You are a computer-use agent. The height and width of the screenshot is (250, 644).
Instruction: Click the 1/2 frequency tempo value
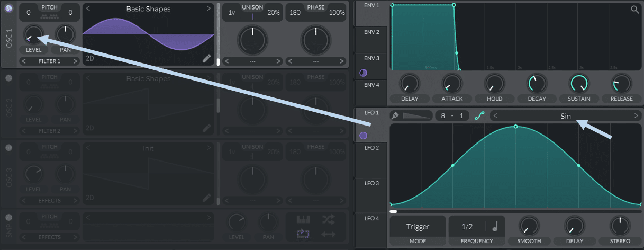[467, 227]
